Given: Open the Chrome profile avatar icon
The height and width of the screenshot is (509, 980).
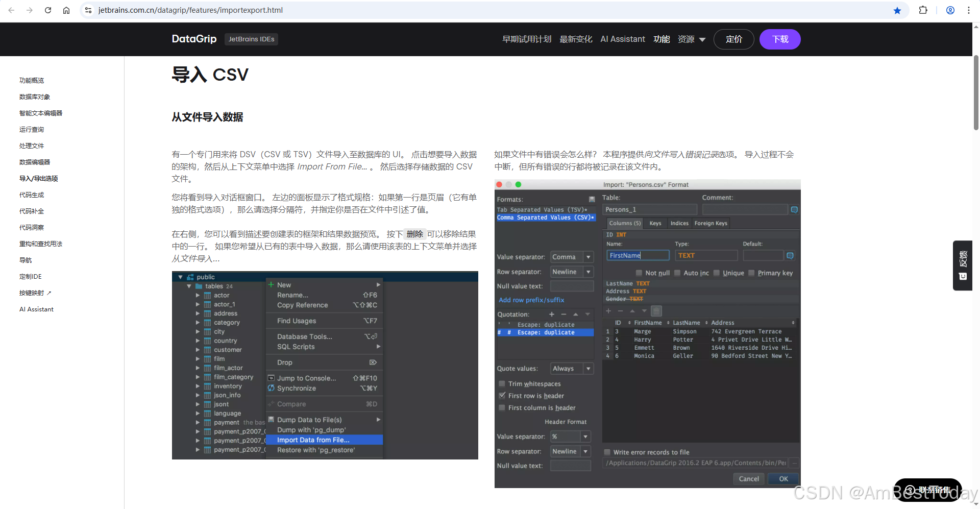Looking at the screenshot, I should point(950,10).
